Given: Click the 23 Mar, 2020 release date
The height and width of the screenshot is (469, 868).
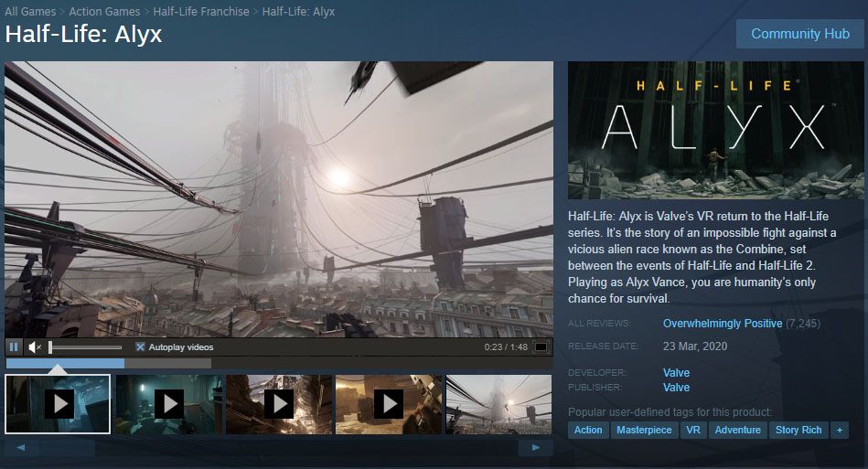Looking at the screenshot, I should click(695, 346).
